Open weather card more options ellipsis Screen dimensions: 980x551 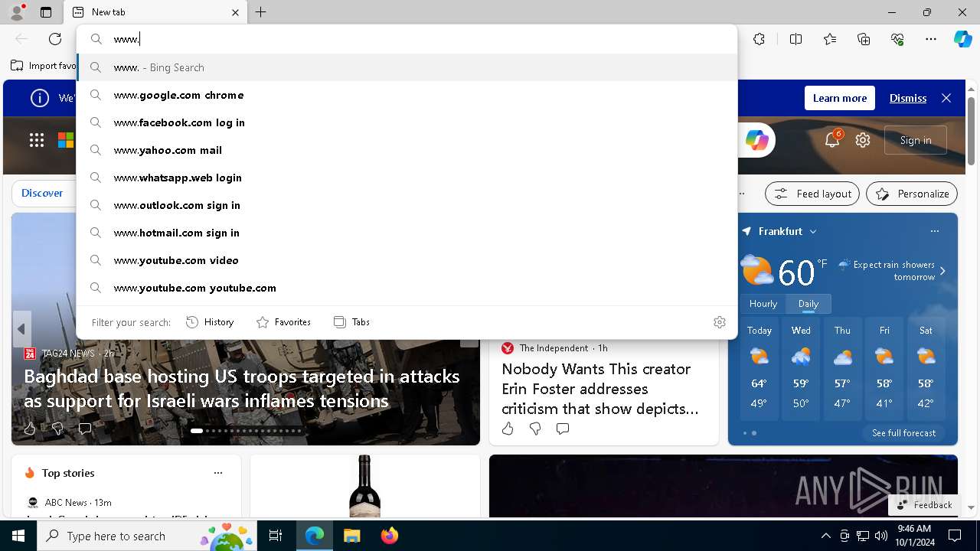pyautogui.click(x=934, y=231)
